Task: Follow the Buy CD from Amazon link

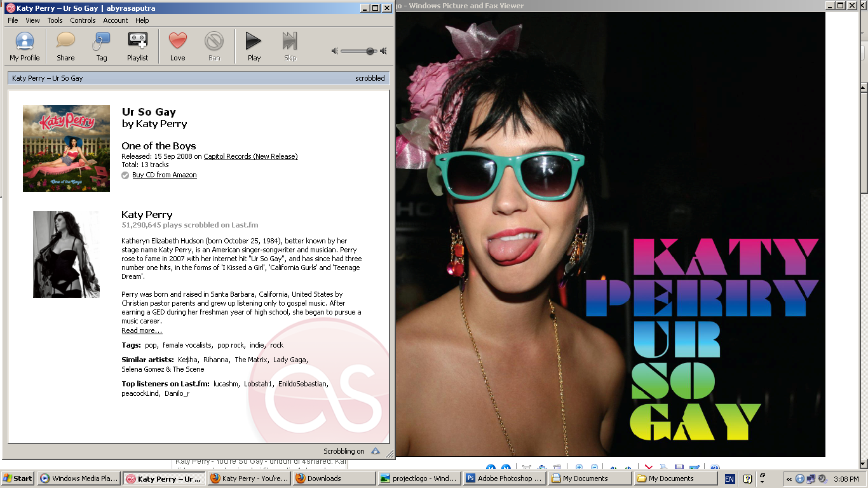Action: (x=165, y=175)
